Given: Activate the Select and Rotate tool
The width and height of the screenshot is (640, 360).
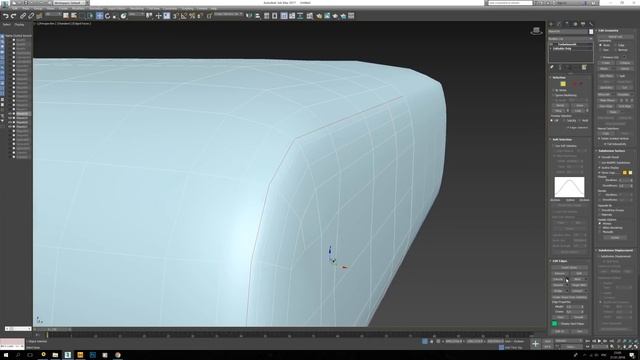Looking at the screenshot, I should coord(107,16).
